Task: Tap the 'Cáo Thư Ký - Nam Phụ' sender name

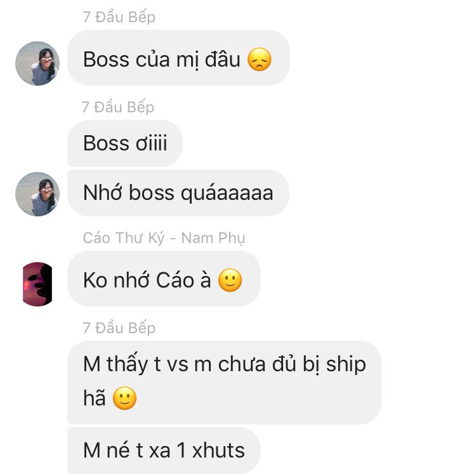Action: pyautogui.click(x=164, y=238)
